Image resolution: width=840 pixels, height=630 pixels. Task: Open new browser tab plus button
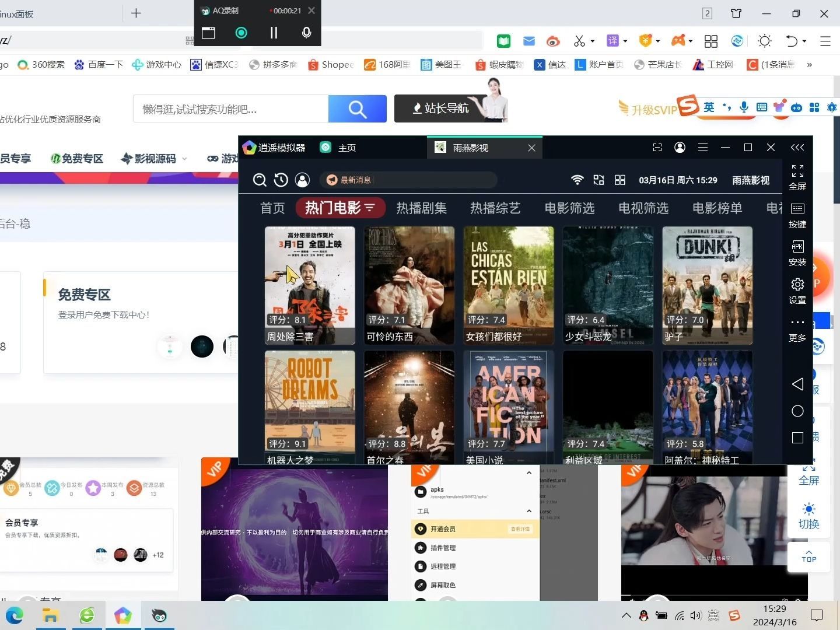136,13
